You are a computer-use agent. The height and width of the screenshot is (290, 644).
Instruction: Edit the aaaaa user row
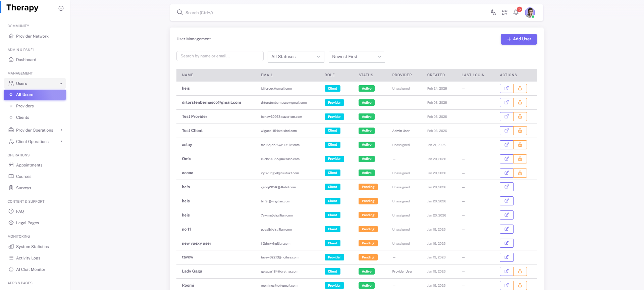pos(506,173)
